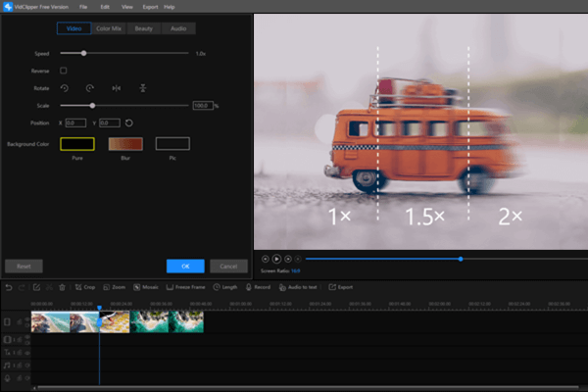Open the Edit menu

(105, 7)
